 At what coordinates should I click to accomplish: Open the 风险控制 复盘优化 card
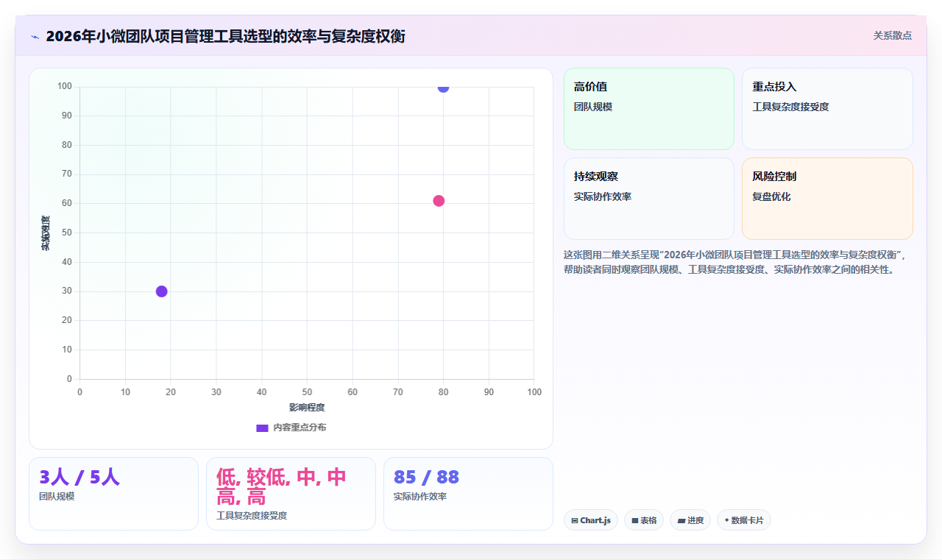(827, 199)
